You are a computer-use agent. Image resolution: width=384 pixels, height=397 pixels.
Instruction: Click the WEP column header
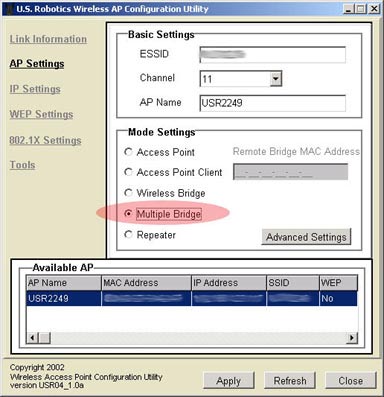338,283
